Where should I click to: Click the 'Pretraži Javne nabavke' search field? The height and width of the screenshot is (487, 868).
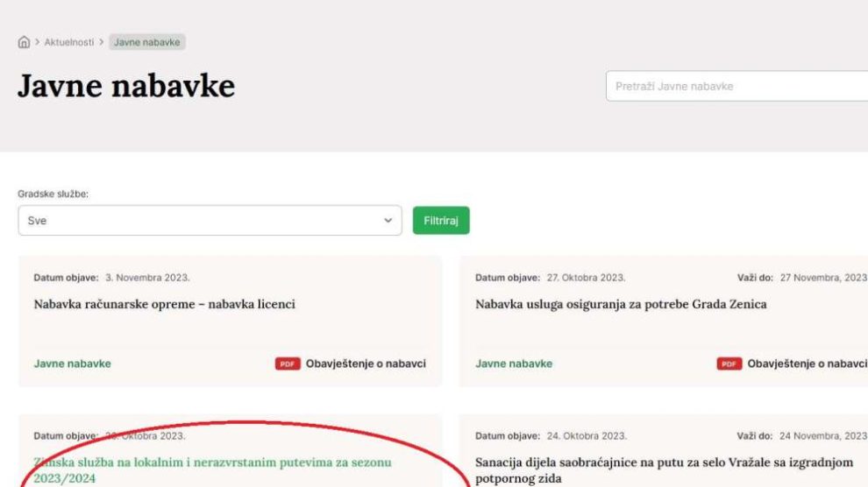point(736,87)
